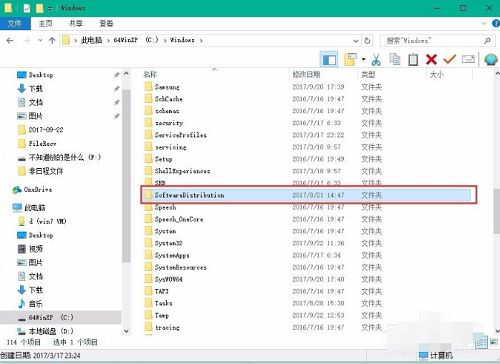The image size is (500, 364).
Task: Open the 查看 ribbon tab
Action: coord(106,23)
